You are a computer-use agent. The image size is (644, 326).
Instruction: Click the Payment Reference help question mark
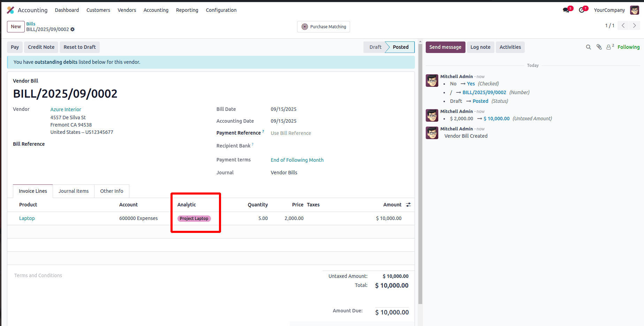pyautogui.click(x=263, y=131)
